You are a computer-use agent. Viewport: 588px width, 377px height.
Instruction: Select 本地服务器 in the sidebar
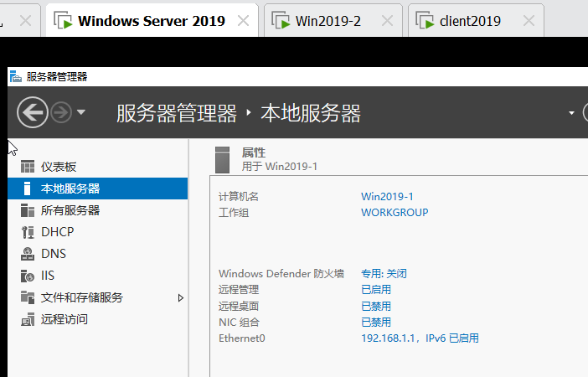coord(97,188)
